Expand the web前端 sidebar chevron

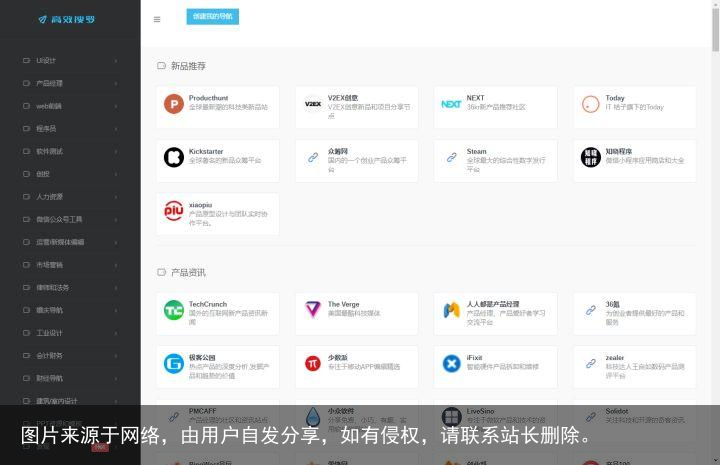(116, 106)
